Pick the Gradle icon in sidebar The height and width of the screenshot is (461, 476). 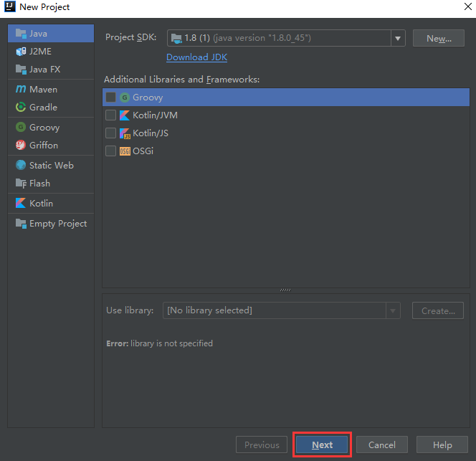point(21,107)
